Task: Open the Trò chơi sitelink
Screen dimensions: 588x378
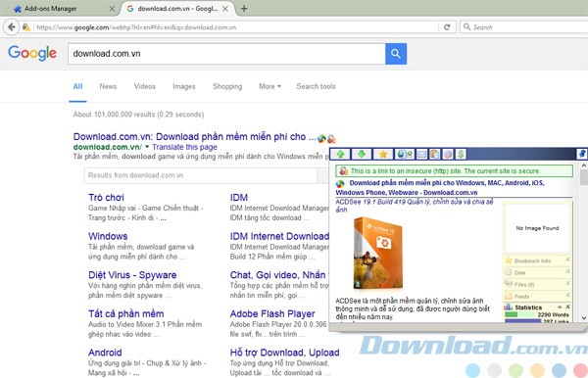Action: point(106,198)
